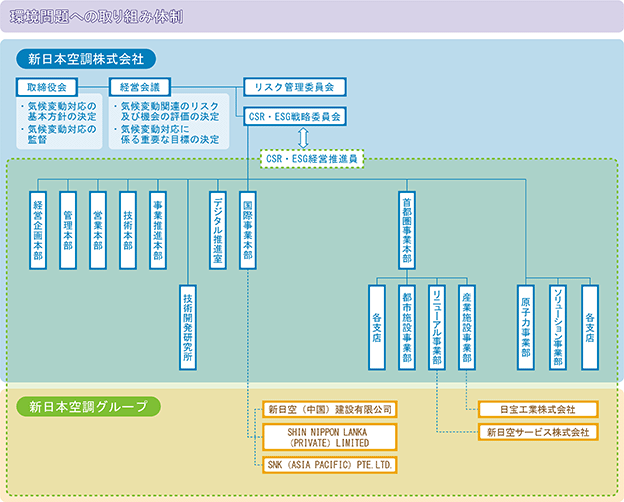
Task: Select the CSR・ESG戦略委員会 box
Action: tap(295, 116)
